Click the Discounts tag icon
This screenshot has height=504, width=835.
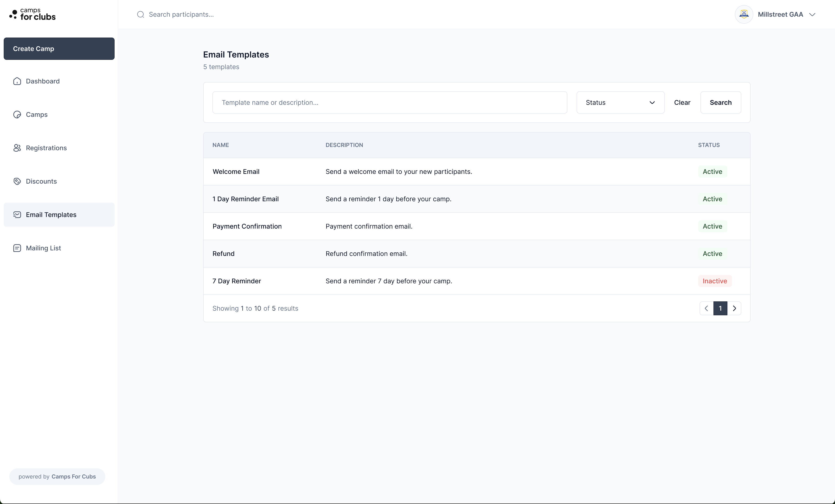[17, 181]
